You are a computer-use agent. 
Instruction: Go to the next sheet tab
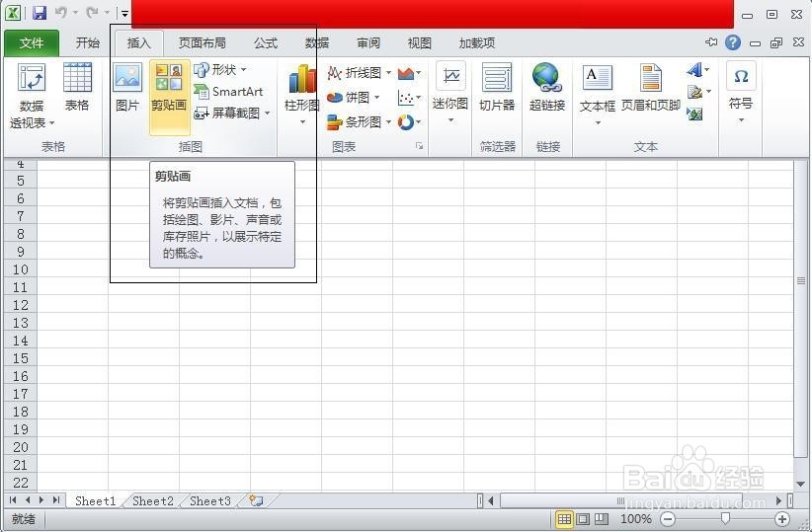[x=41, y=500]
